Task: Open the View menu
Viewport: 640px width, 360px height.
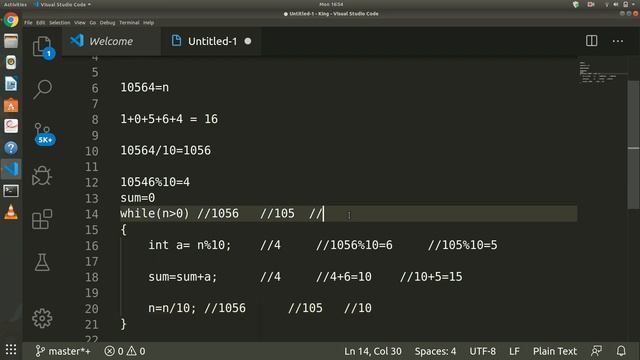Action: (x=80, y=22)
